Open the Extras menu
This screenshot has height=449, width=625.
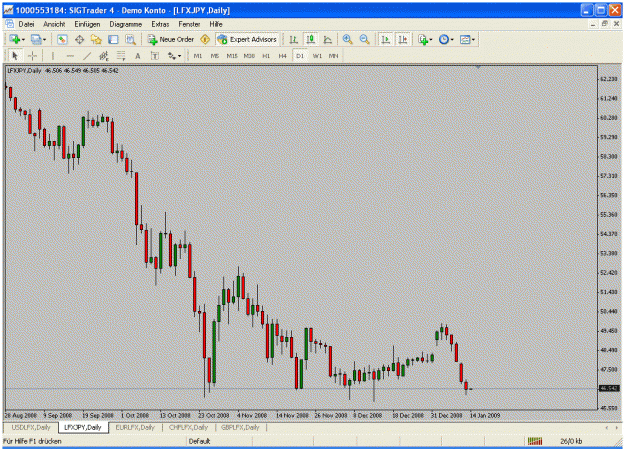(160, 24)
